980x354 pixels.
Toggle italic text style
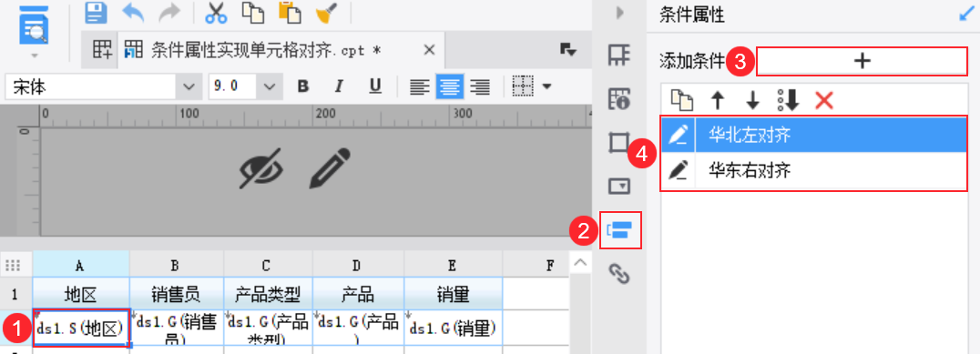click(340, 86)
